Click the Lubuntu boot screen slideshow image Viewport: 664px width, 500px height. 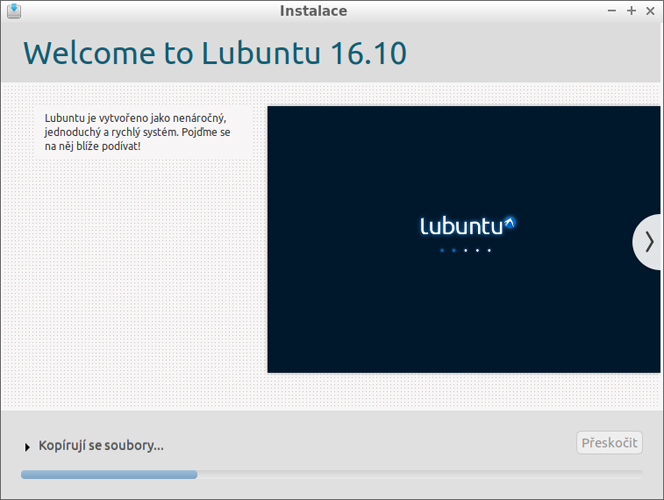(464, 239)
